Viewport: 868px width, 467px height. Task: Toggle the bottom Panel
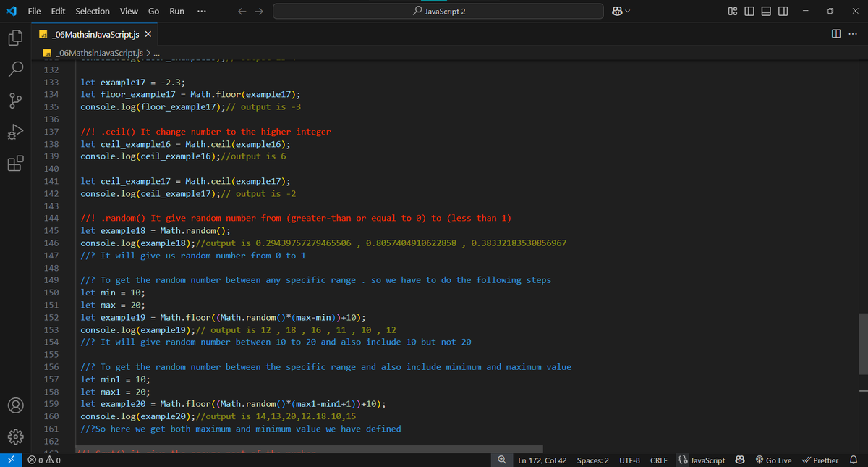(x=765, y=11)
